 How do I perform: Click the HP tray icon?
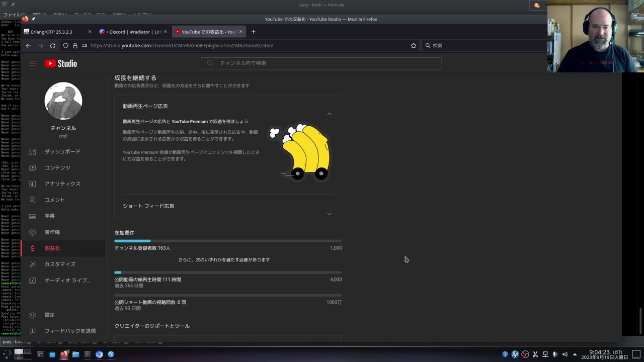[x=515, y=354]
